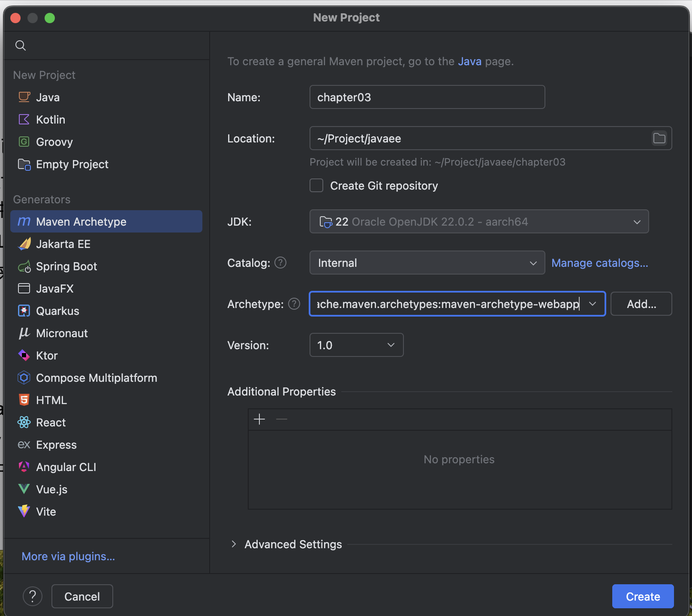Choose the Jakarta EE generator

coord(106,244)
